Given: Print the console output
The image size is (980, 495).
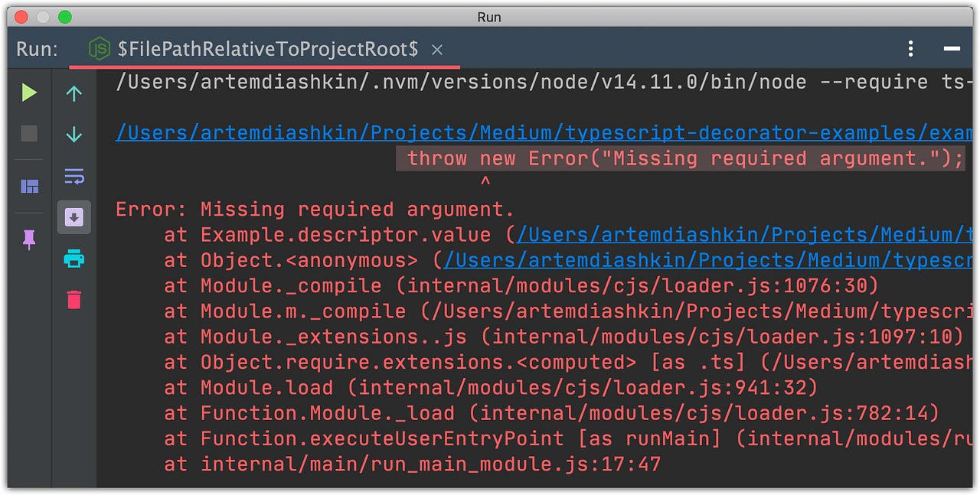Looking at the screenshot, I should click(73, 259).
